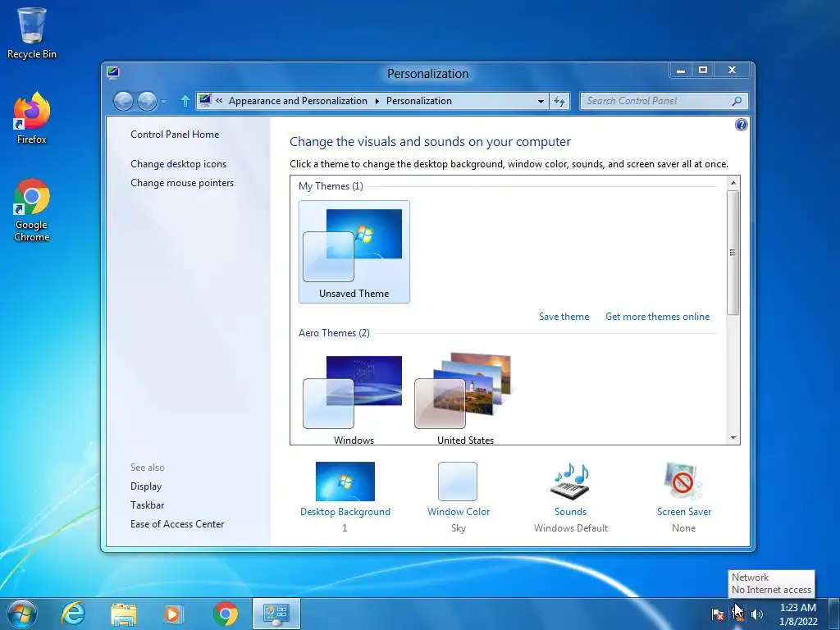Open the Taskbar link under See also
840x630 pixels.
coord(148,505)
